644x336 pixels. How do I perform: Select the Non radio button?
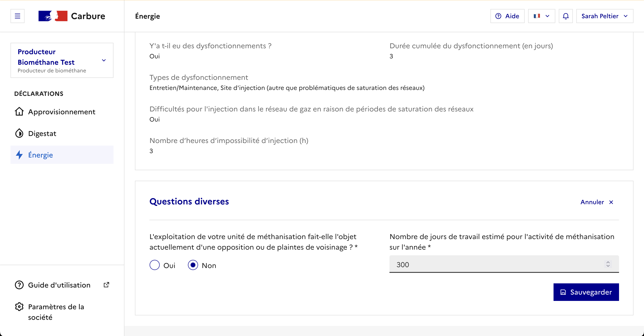coord(193,265)
